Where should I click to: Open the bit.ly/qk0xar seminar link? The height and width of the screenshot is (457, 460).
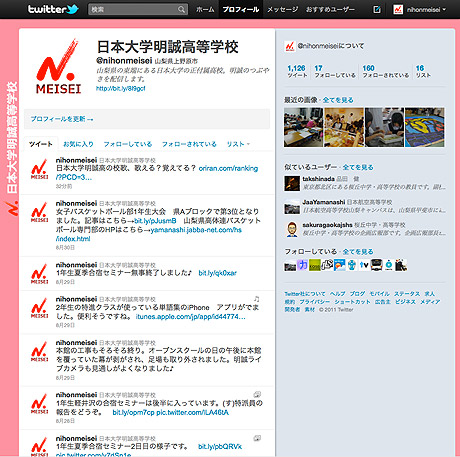click(217, 273)
